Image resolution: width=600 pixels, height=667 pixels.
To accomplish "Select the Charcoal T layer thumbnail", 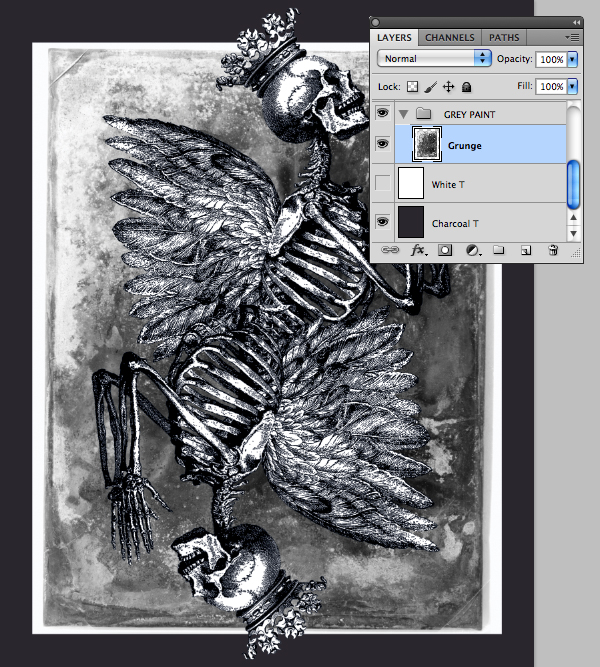I will (411, 222).
